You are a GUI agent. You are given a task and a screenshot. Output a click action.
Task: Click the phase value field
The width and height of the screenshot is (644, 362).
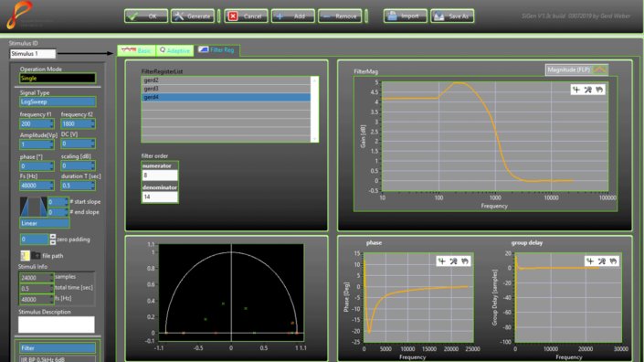[35, 166]
